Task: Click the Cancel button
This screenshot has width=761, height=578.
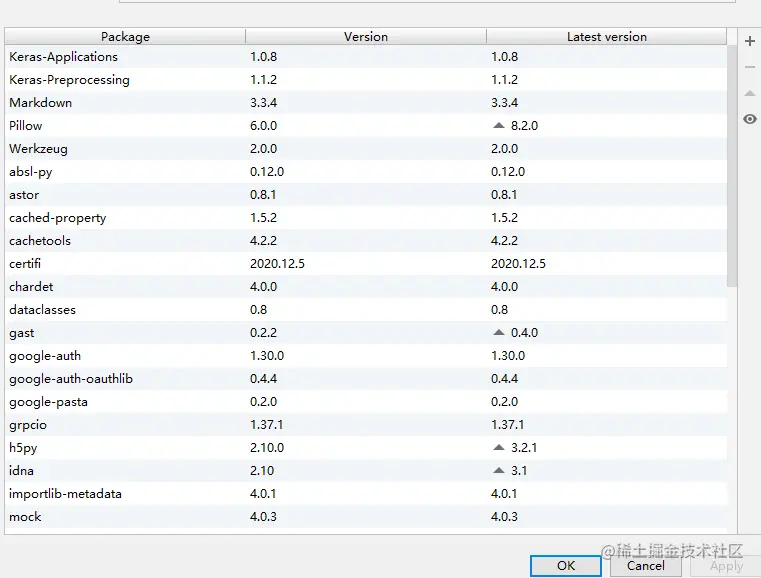Action: tap(645, 566)
